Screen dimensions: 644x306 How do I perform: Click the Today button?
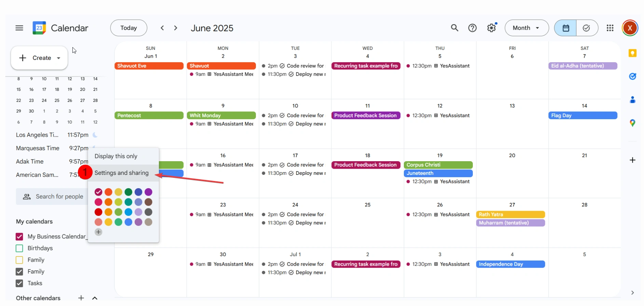pos(128,28)
